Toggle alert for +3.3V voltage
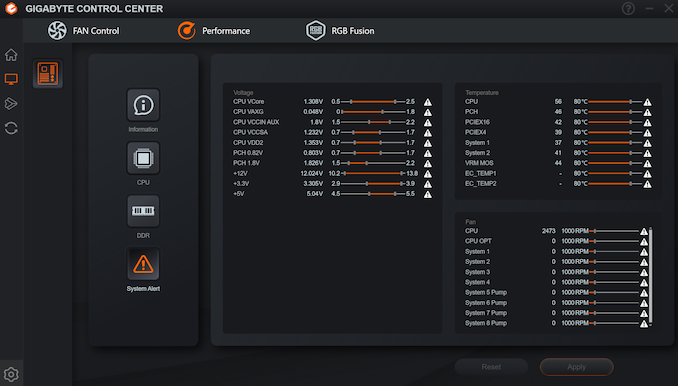This screenshot has height=386, width=678. [x=428, y=184]
